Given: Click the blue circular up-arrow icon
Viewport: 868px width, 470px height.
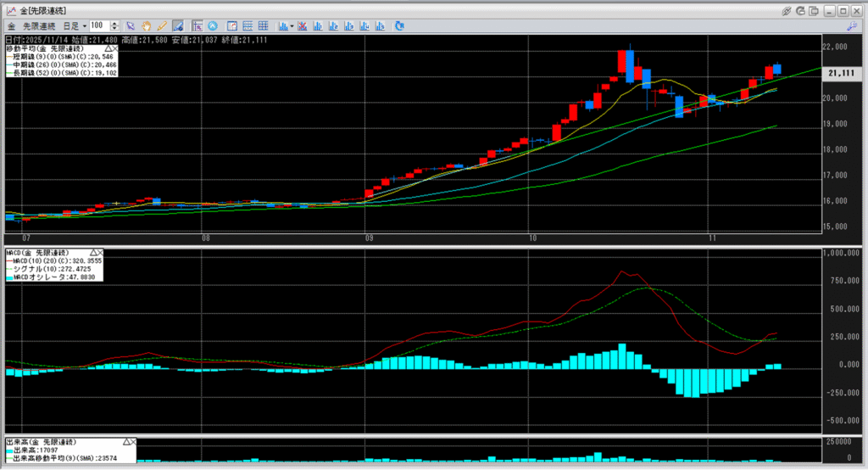Looking at the screenshot, I should (x=212, y=26).
